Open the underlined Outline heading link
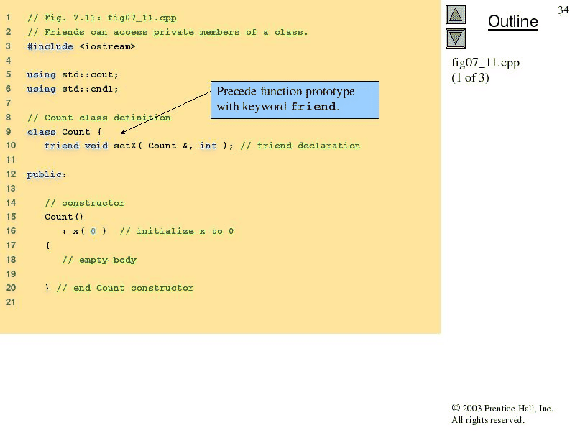 513,22
